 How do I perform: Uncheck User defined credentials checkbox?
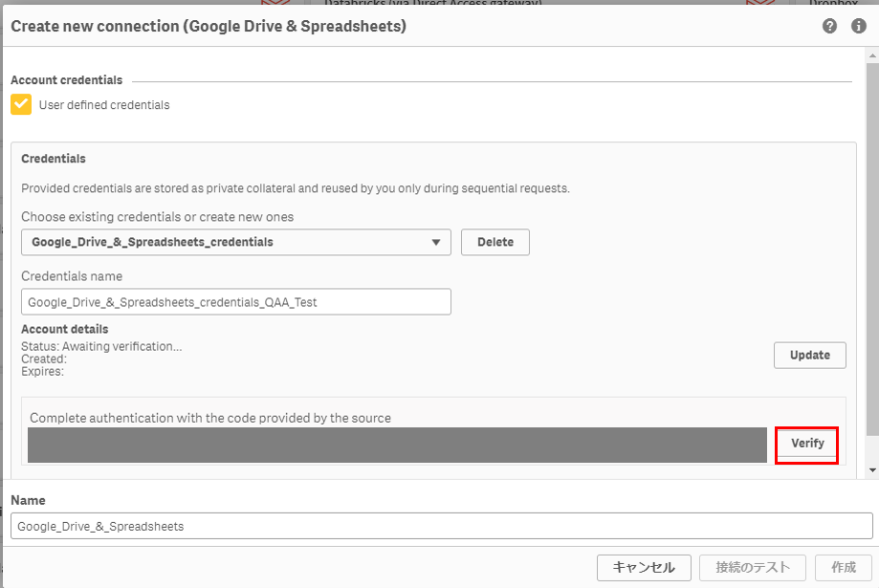pyautogui.click(x=21, y=104)
